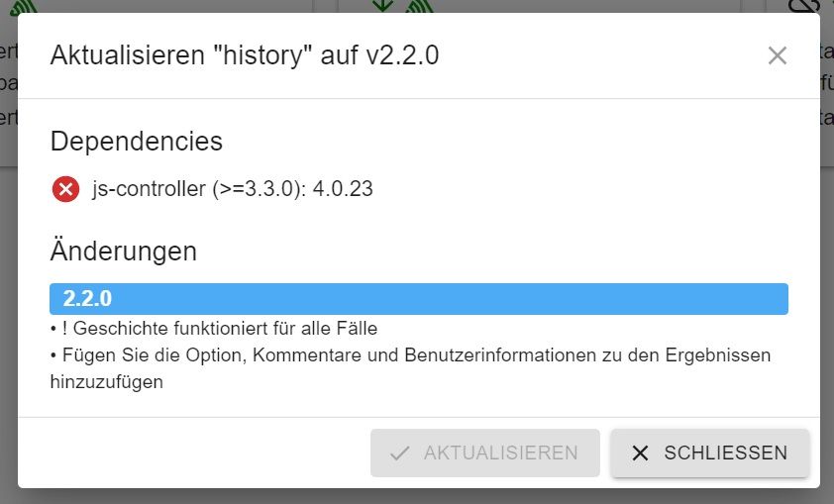834x504 pixels.
Task: Click the checkmark icon on AKTUALISIEREN
Action: pos(400,454)
